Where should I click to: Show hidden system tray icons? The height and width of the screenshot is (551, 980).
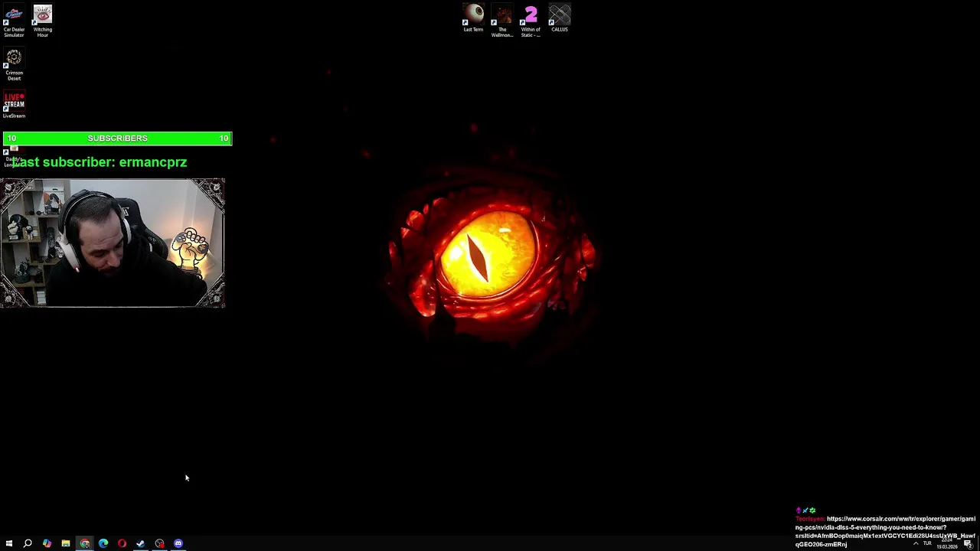[916, 543]
